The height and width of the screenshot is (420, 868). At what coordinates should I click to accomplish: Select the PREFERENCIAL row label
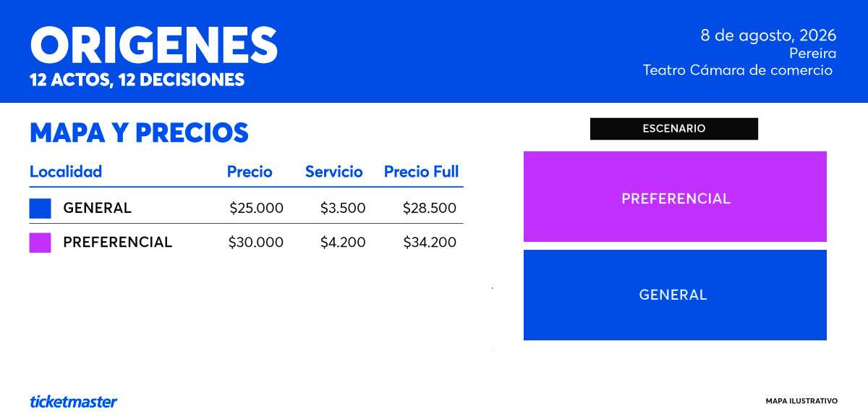[x=118, y=243]
